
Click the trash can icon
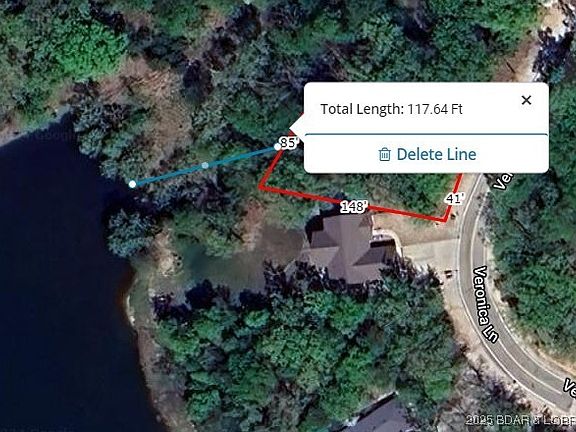[384, 154]
